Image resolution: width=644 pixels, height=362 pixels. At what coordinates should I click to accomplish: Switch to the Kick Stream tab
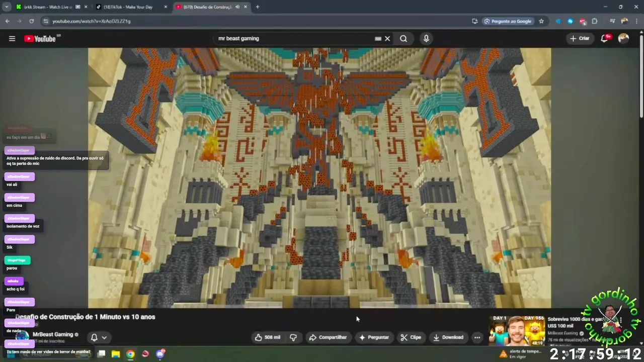tap(48, 7)
